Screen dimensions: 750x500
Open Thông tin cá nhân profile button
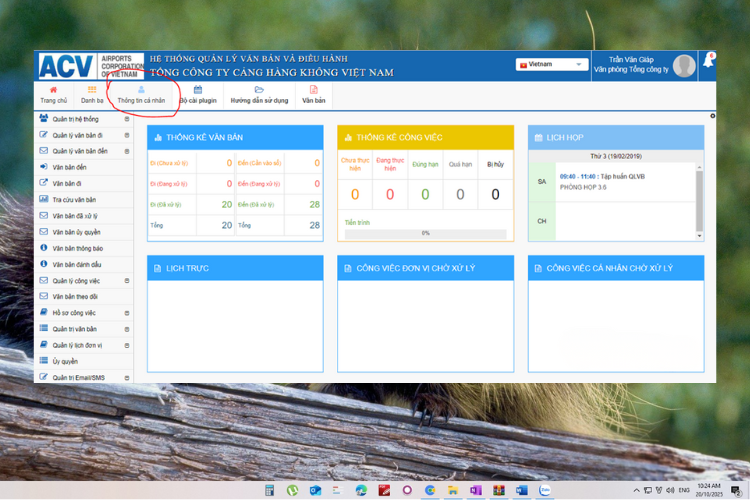click(141, 95)
